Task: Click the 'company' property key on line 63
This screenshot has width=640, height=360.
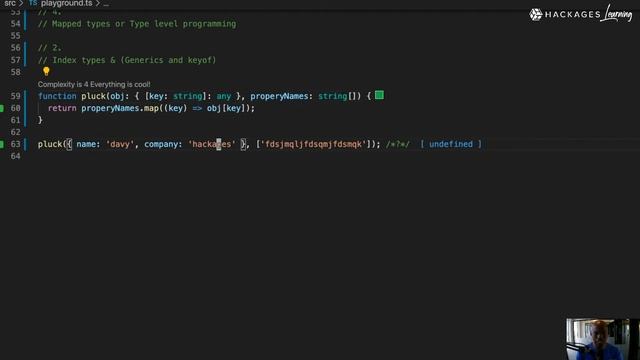Action: coord(161,144)
